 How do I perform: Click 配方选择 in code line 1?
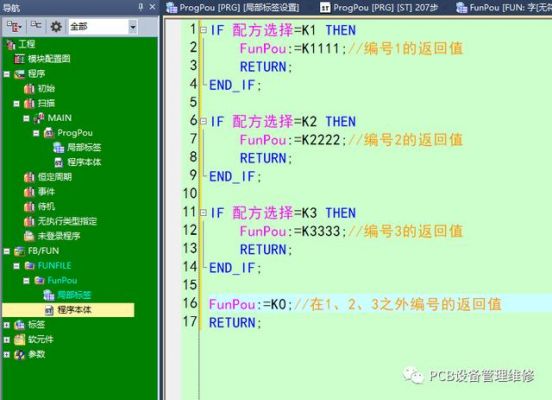(263, 30)
